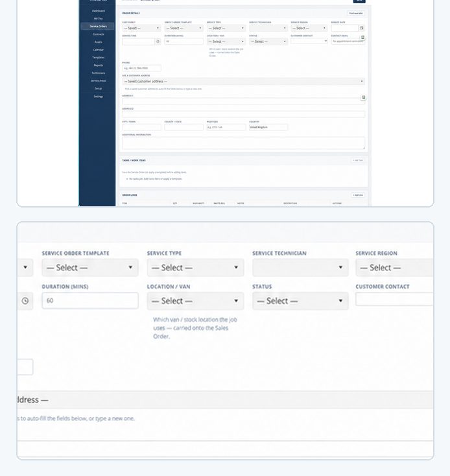The height and width of the screenshot is (476, 450).
Task: Open Assets from the sidebar
Action: 99,42
